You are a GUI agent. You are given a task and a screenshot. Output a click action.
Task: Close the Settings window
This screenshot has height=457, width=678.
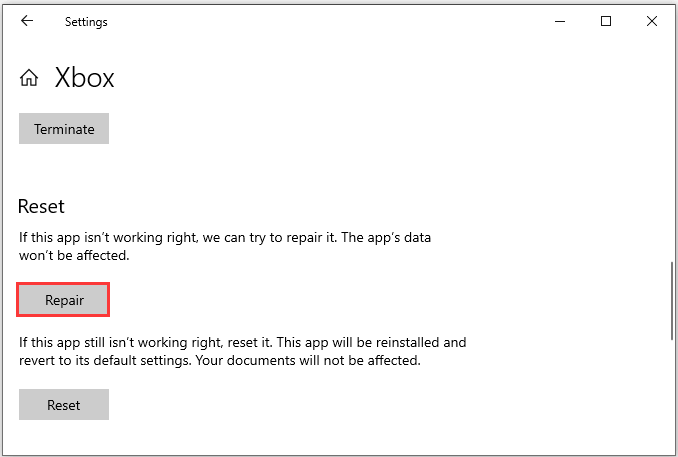tap(652, 21)
